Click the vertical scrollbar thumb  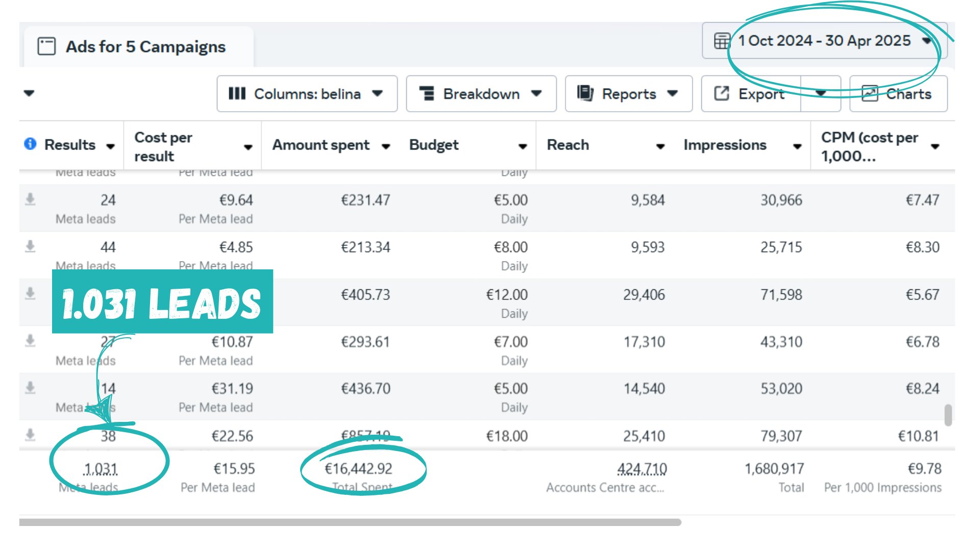[x=948, y=415]
